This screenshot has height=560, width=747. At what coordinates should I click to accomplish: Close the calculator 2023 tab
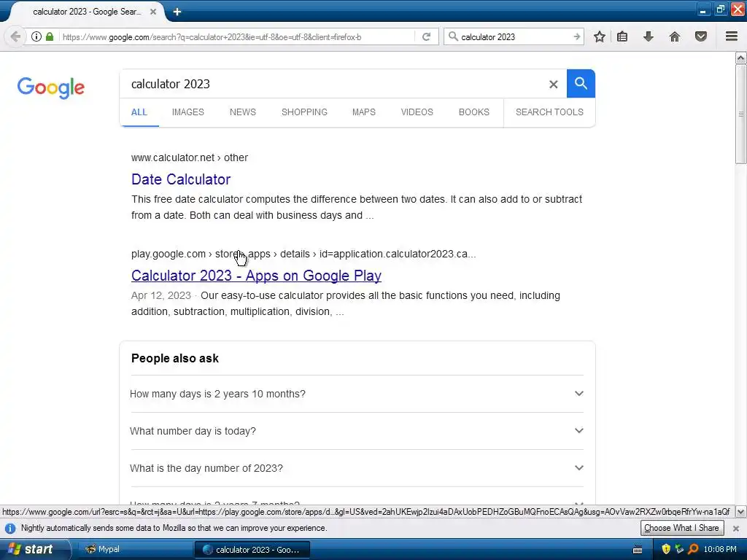point(153,12)
